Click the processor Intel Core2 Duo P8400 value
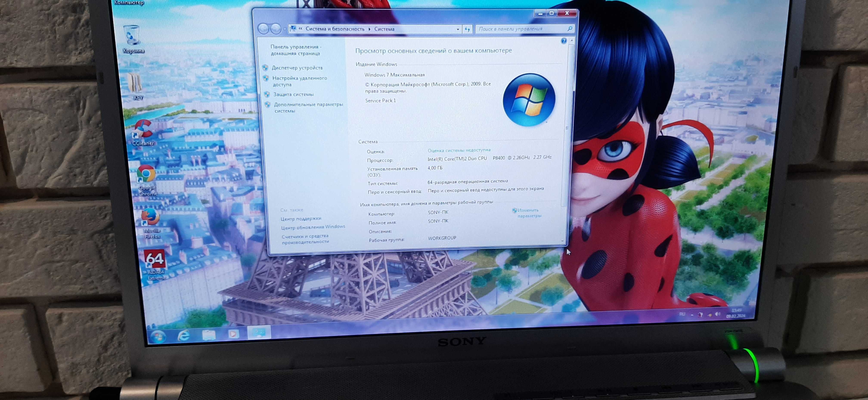The image size is (868, 400). pos(490,158)
